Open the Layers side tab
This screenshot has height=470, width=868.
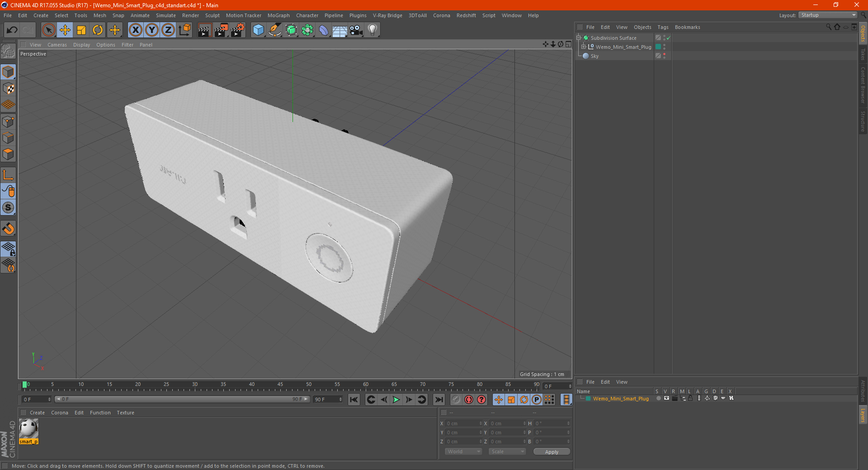(x=863, y=415)
